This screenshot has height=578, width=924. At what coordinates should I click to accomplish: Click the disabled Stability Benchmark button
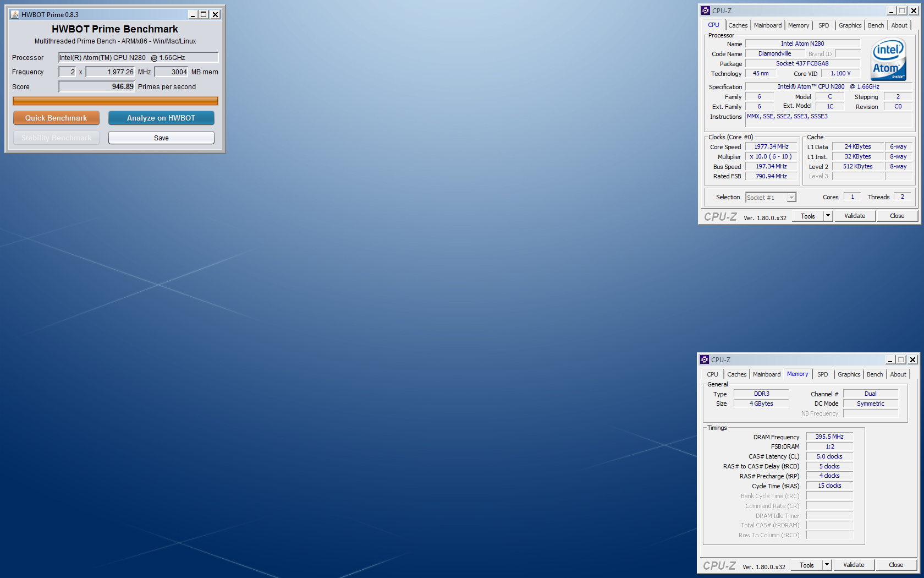56,138
